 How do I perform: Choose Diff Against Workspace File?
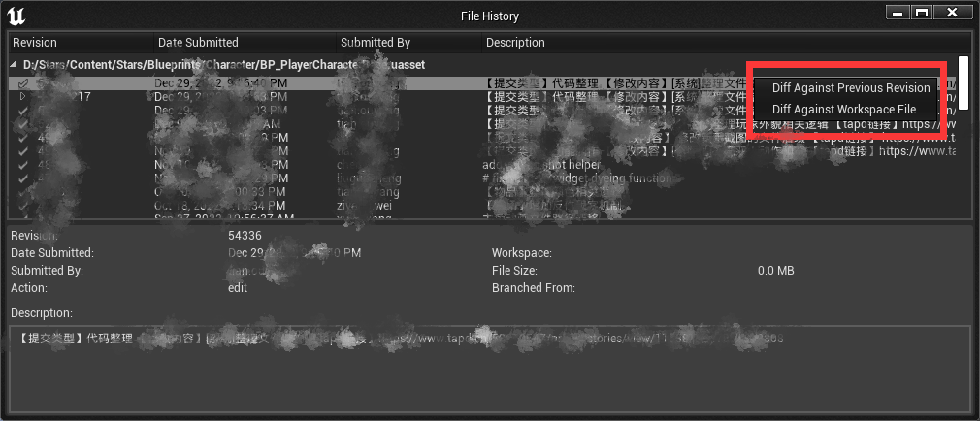pos(843,110)
